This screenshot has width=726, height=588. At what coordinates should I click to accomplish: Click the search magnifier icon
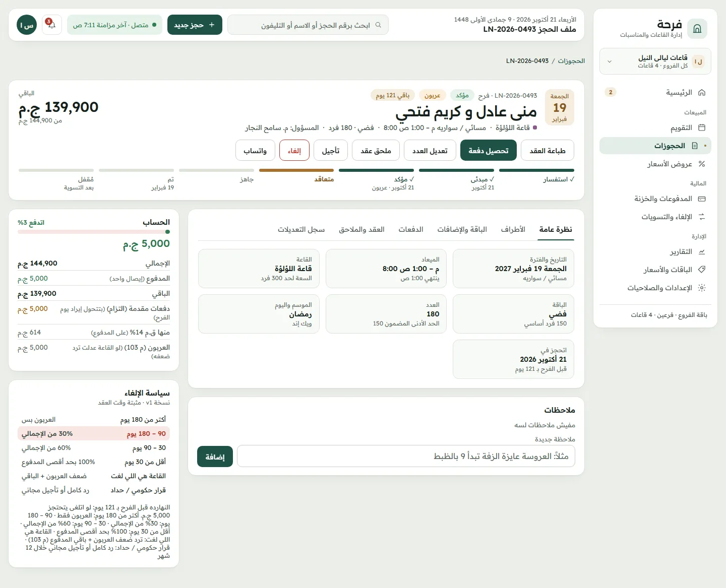[x=378, y=25]
